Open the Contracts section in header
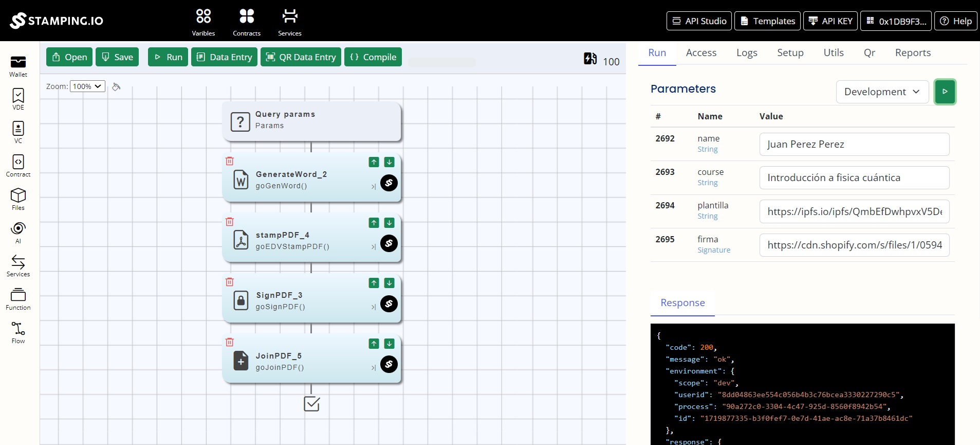The width and height of the screenshot is (980, 445). [x=247, y=22]
